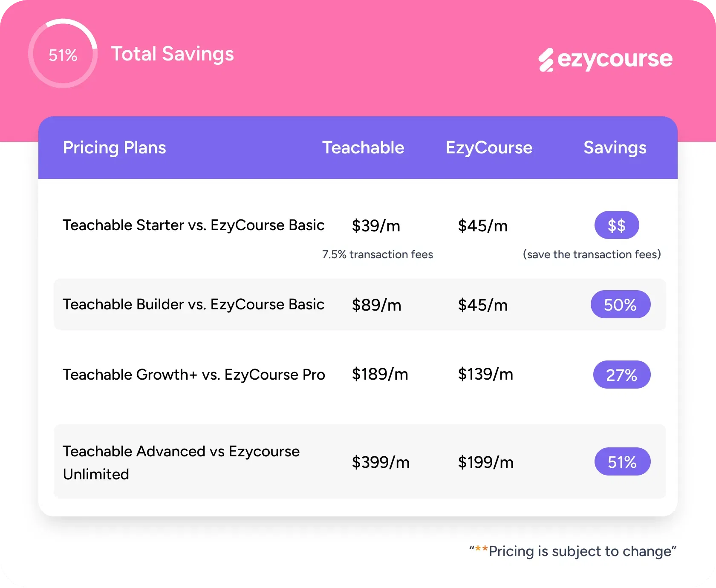Viewport: 716px width, 588px height.
Task: Click the 51% circular progress ring
Action: pyautogui.click(x=63, y=54)
